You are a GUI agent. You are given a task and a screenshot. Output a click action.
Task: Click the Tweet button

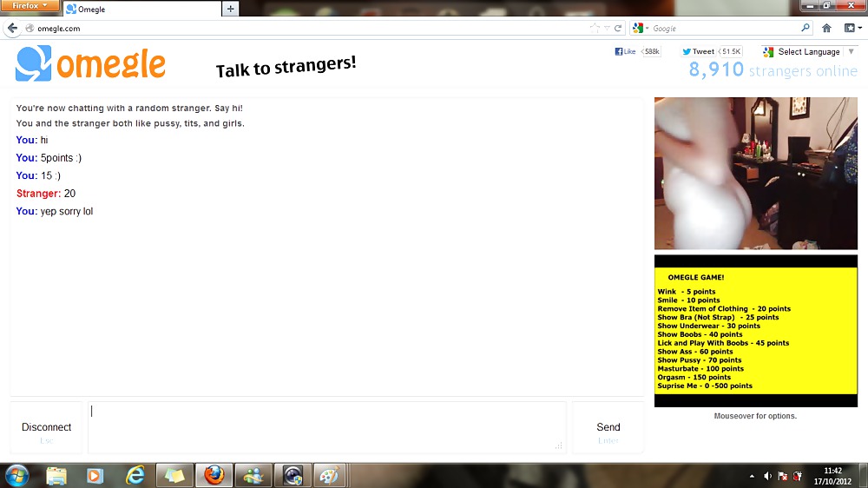699,51
